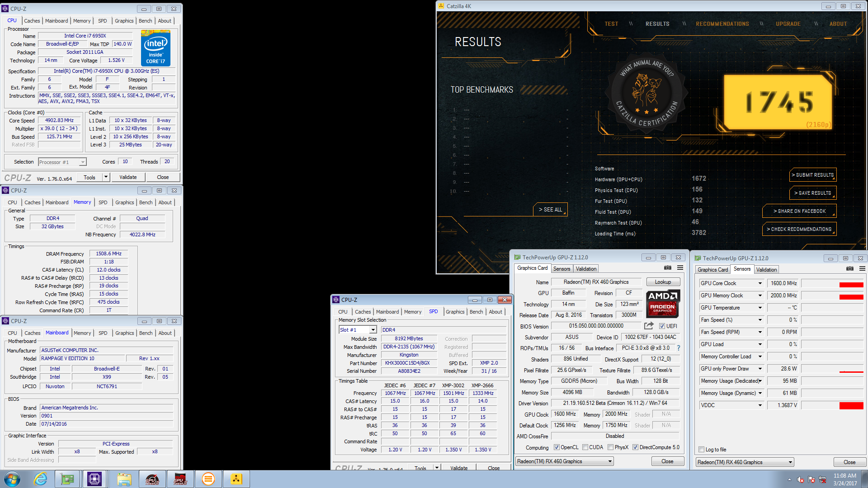This screenshot has width=868, height=488.
Task: Expand the GPU Core Clock sensor dropdown
Action: click(760, 283)
